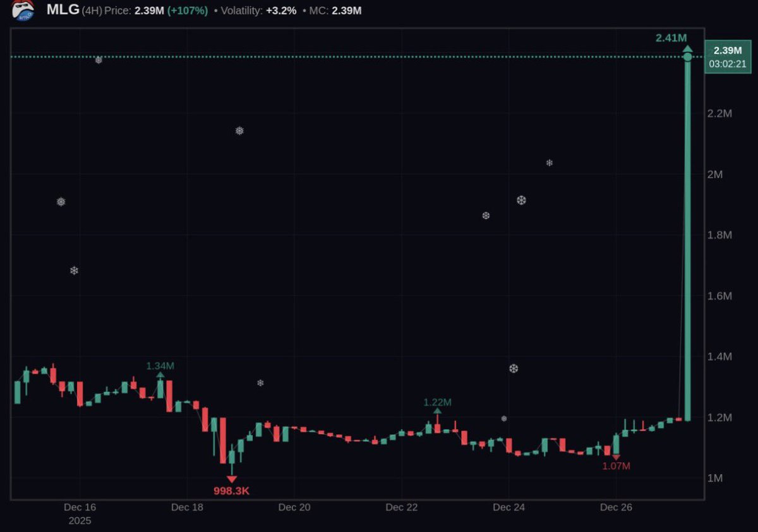Click the Volatility +3.2% value
Viewport: 758px width, 532px height.
pyautogui.click(x=282, y=11)
